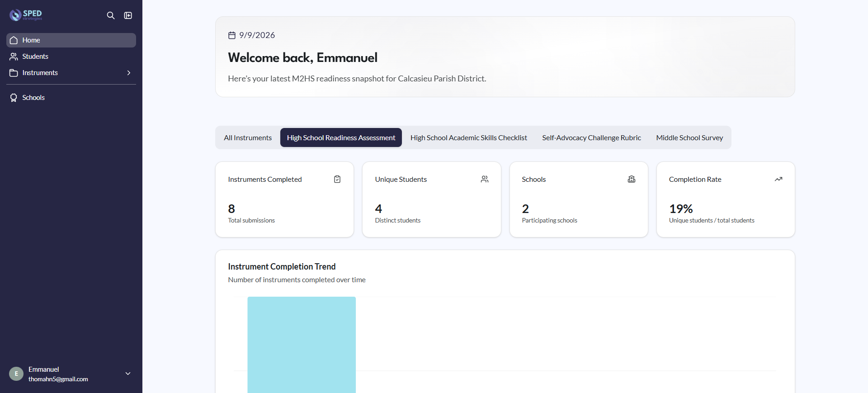Click the Instruments Completed card value 8
868x393 pixels.
(231, 208)
